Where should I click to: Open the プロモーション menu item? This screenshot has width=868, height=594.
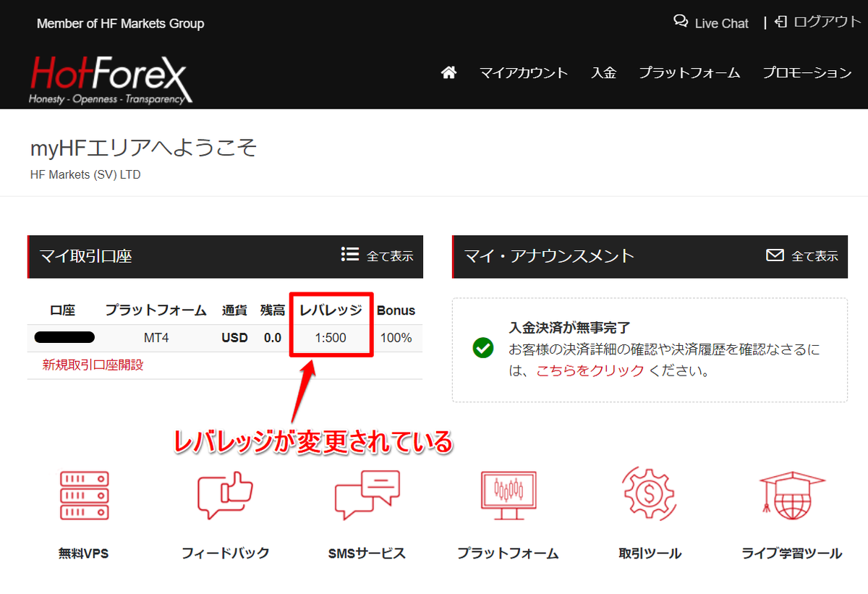point(807,72)
